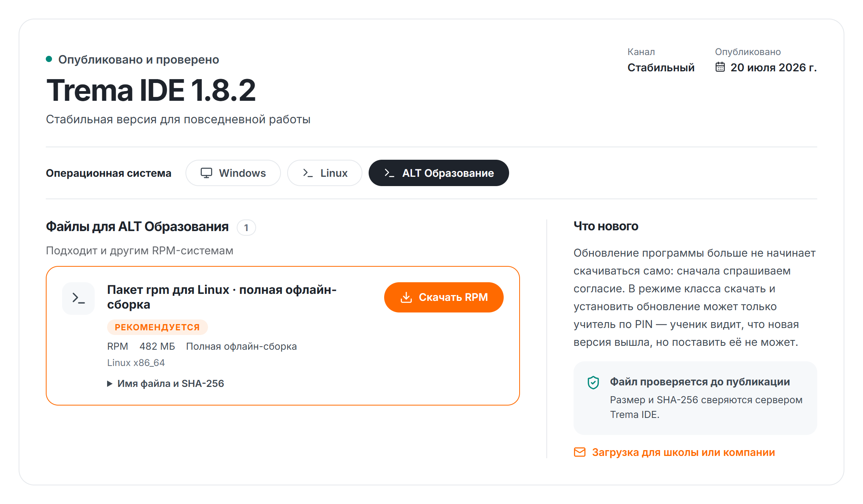The image size is (863, 504).
Task: Click the РЕКОМЕНДУЕТСЯ badge
Action: (157, 327)
